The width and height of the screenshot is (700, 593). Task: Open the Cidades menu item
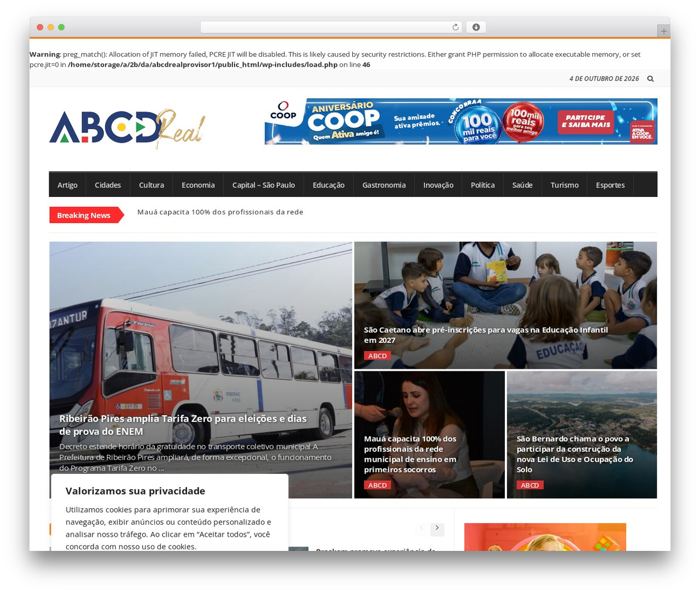[x=108, y=185]
